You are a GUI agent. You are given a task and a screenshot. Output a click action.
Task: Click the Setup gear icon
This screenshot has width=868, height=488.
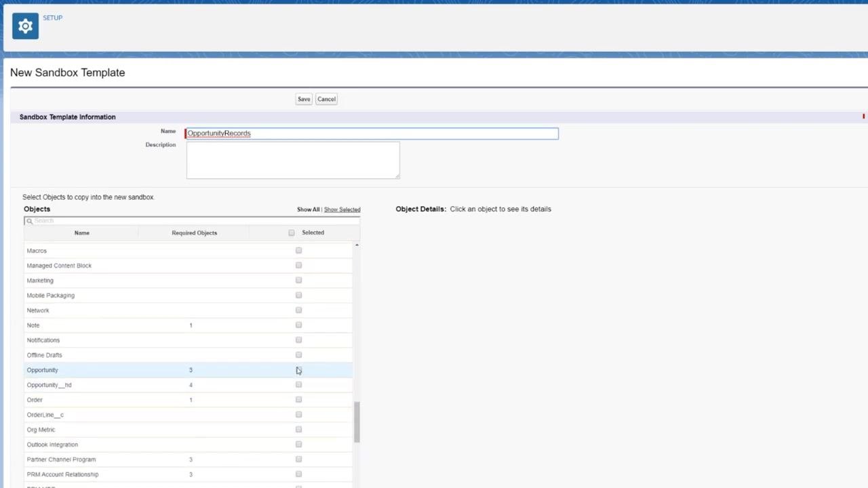25,26
